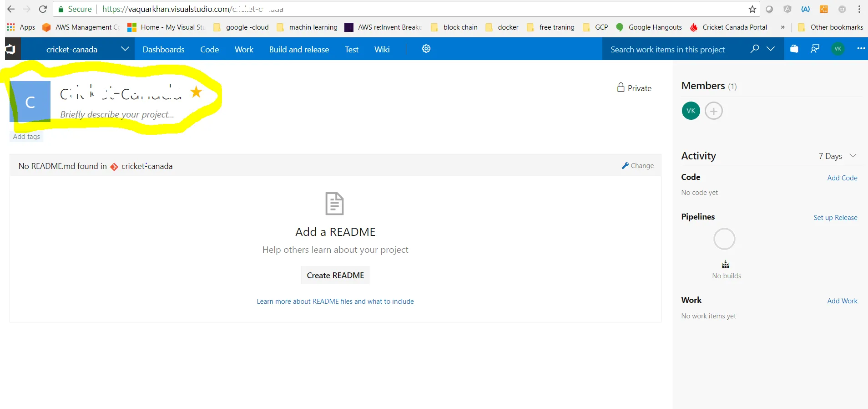Open AWS Management Console bookmark
This screenshot has height=409, width=868.
(81, 27)
